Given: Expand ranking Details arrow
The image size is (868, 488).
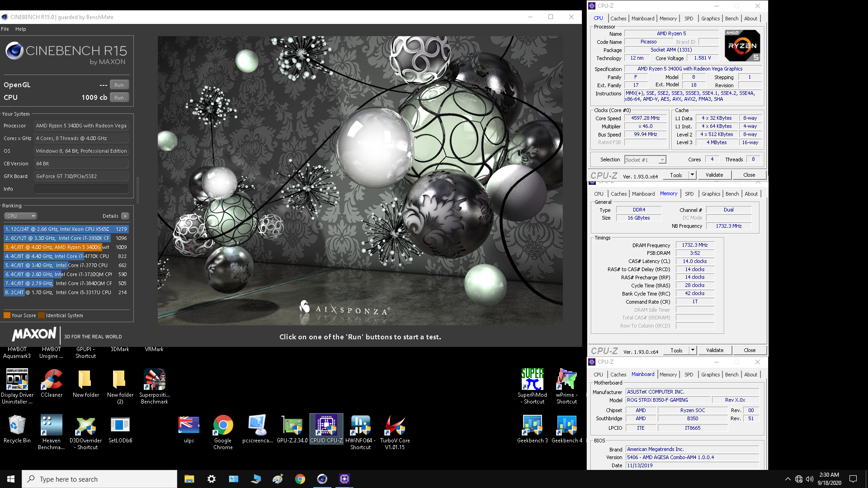Looking at the screenshot, I should [x=125, y=216].
